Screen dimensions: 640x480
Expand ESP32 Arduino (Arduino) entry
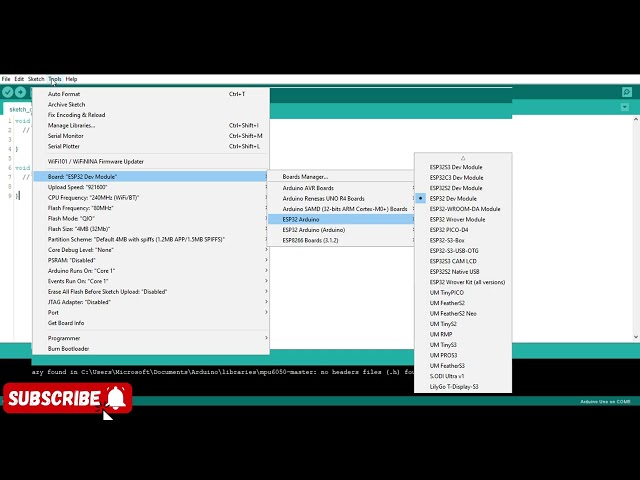click(341, 230)
